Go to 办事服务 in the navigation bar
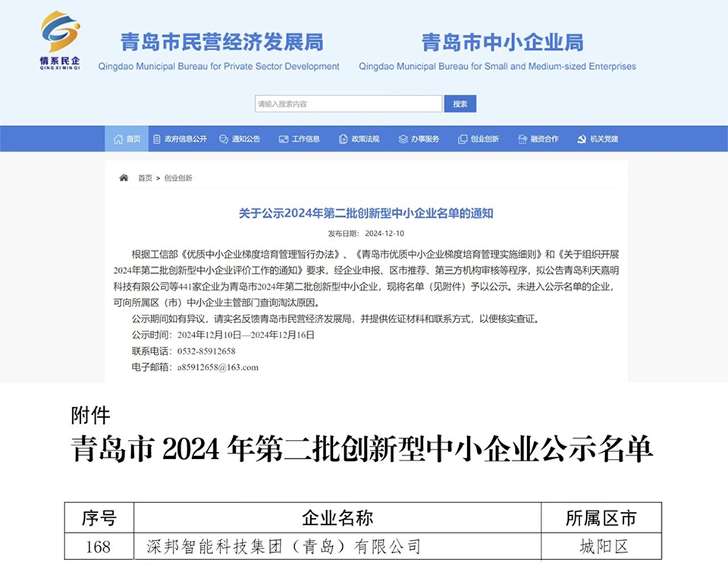This screenshot has height=578, width=728. [x=425, y=139]
